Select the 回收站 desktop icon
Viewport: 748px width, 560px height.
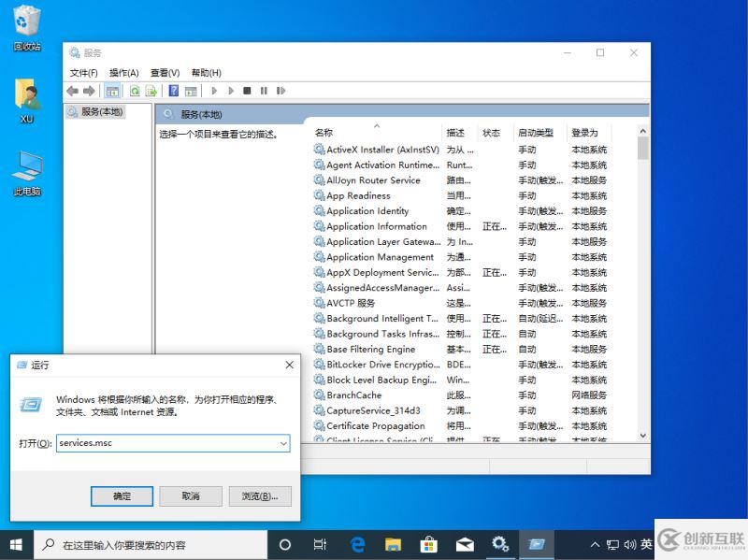pos(26,27)
